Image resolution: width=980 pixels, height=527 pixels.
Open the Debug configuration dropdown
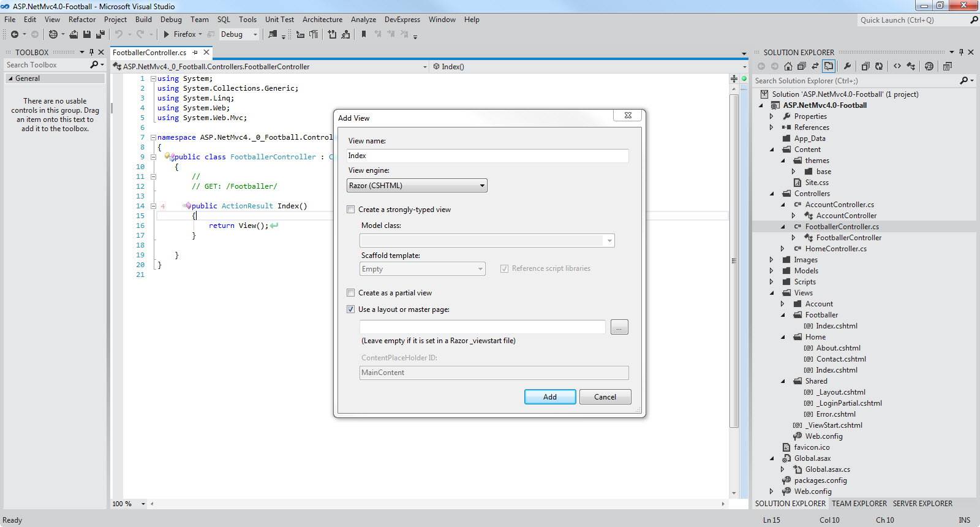point(239,34)
